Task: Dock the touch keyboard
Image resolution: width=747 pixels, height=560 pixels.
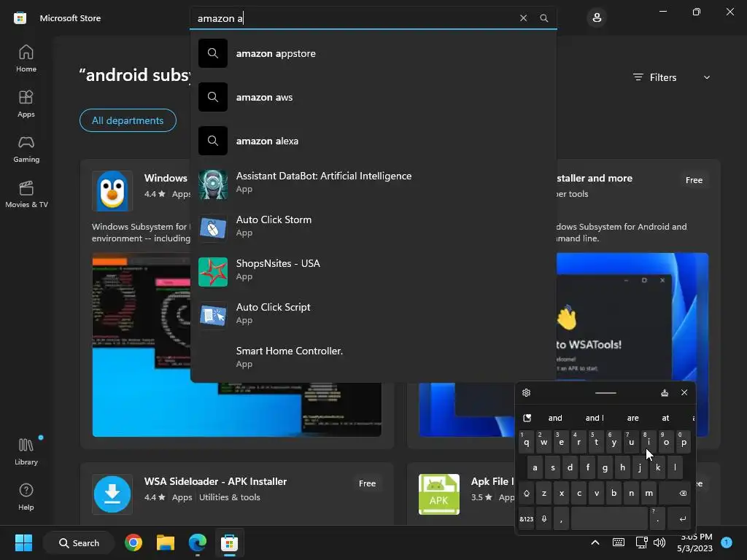Action: click(665, 392)
